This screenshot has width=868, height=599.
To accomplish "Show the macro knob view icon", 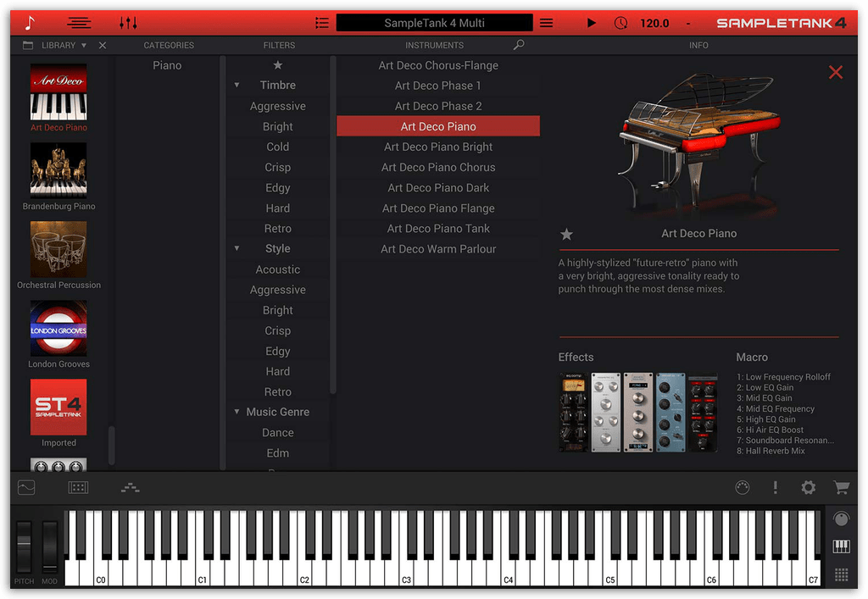I will (841, 519).
